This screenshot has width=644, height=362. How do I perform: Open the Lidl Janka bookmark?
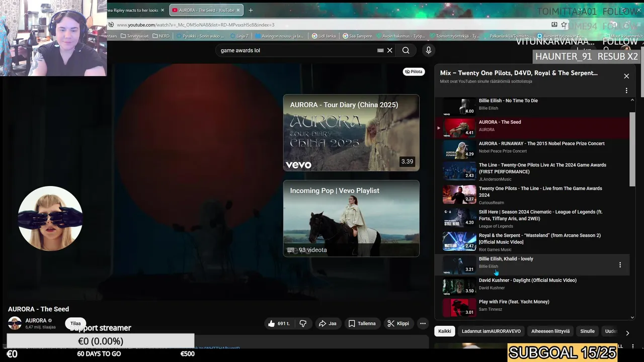324,36
